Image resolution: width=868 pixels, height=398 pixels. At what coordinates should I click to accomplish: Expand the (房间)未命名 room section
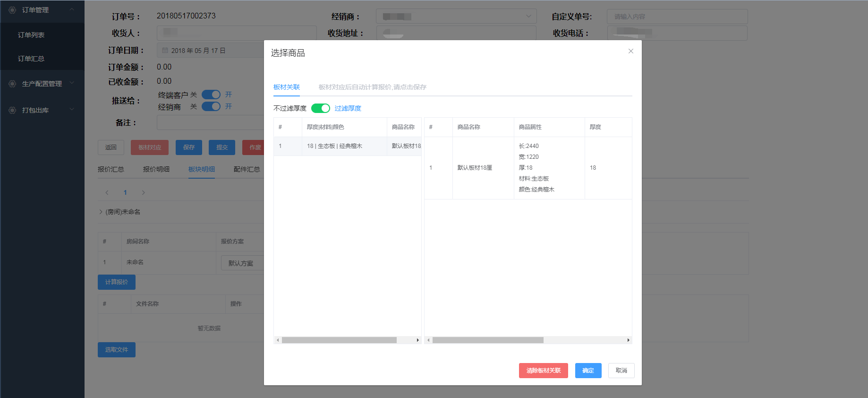click(101, 212)
